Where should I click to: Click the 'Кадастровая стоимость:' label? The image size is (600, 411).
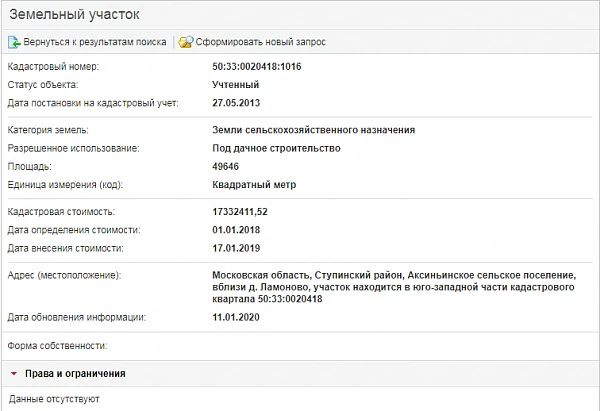tap(61, 212)
